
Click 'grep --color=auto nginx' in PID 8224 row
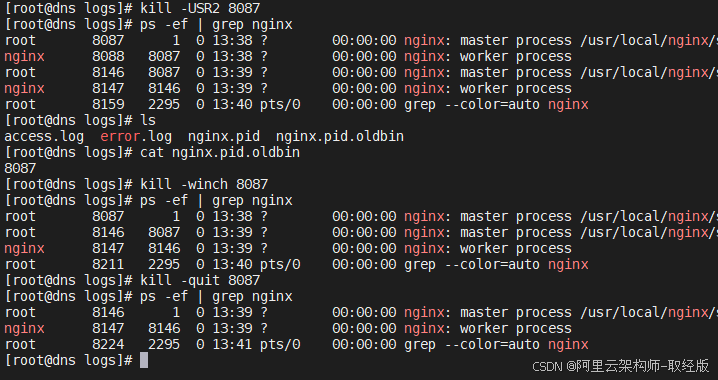(x=496, y=344)
